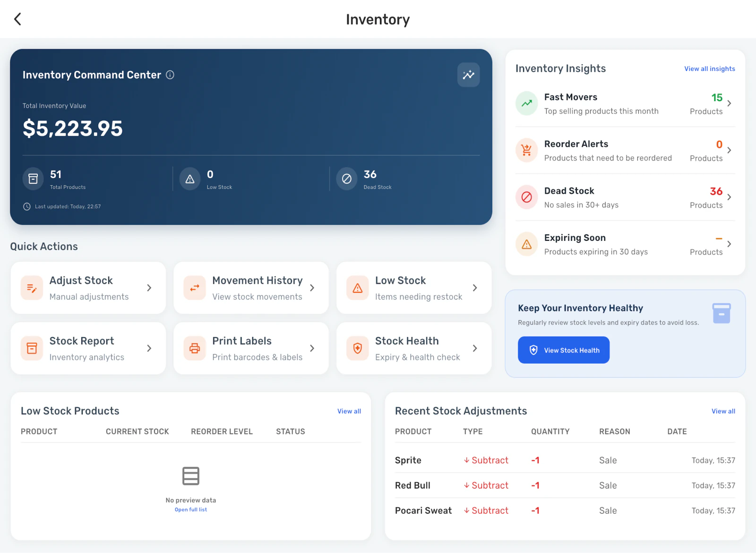
Task: Click the Expiring Soon warning icon
Action: [526, 244]
